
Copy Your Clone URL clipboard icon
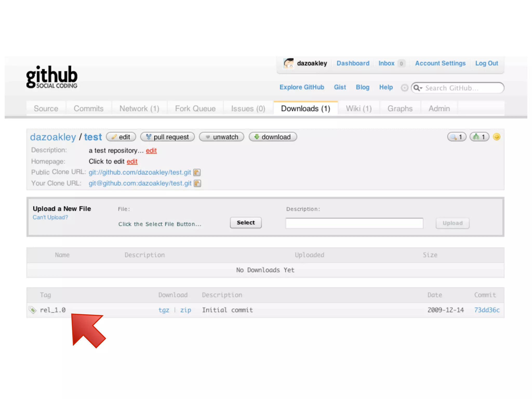coord(197,183)
